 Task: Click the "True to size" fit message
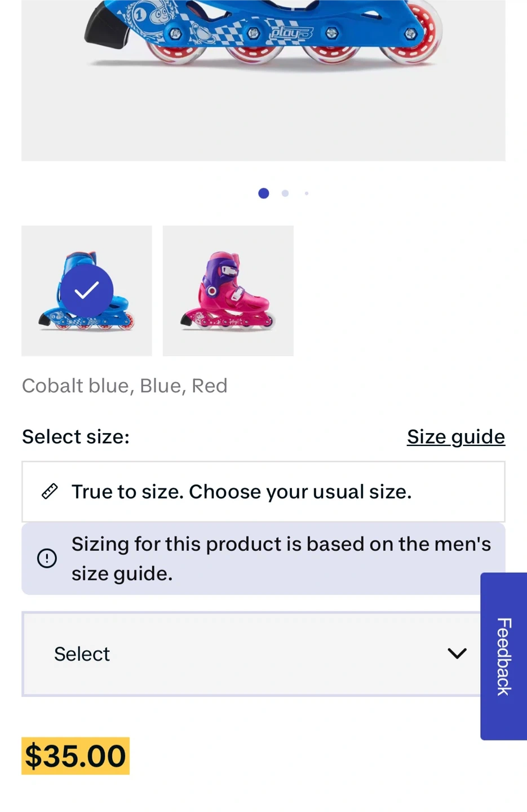pos(241,492)
